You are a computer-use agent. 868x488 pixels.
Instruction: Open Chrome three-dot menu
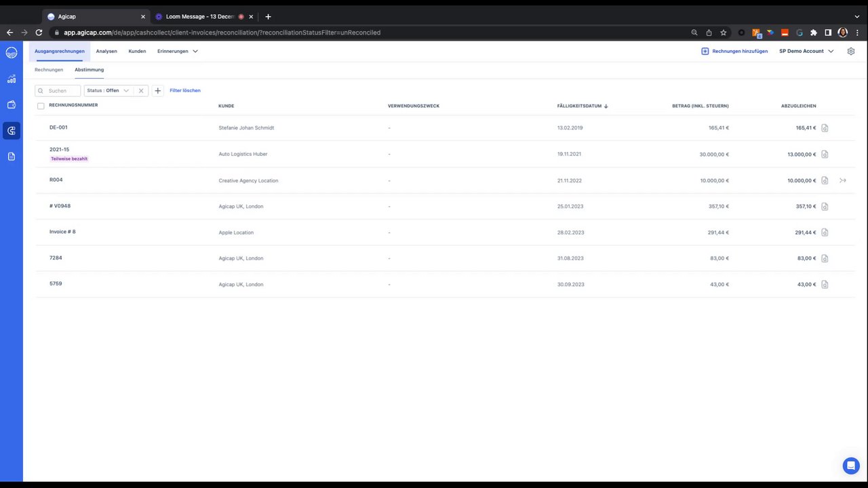click(x=858, y=33)
